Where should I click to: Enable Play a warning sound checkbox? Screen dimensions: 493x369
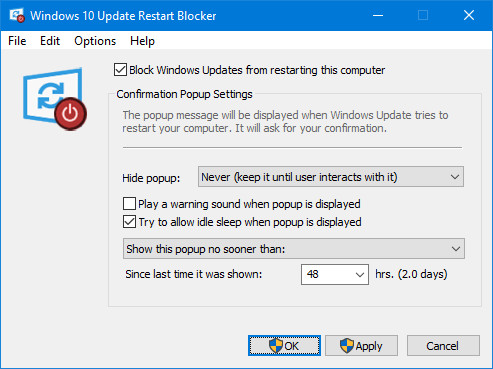click(129, 204)
